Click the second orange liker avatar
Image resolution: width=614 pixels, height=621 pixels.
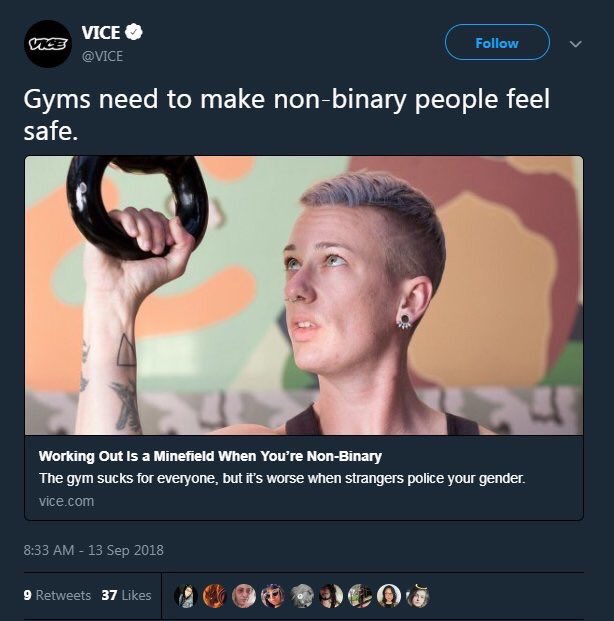click(214, 596)
